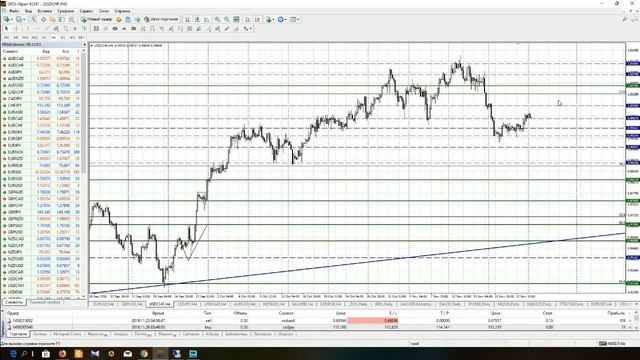Select the trendline drawing tool

[47, 29]
